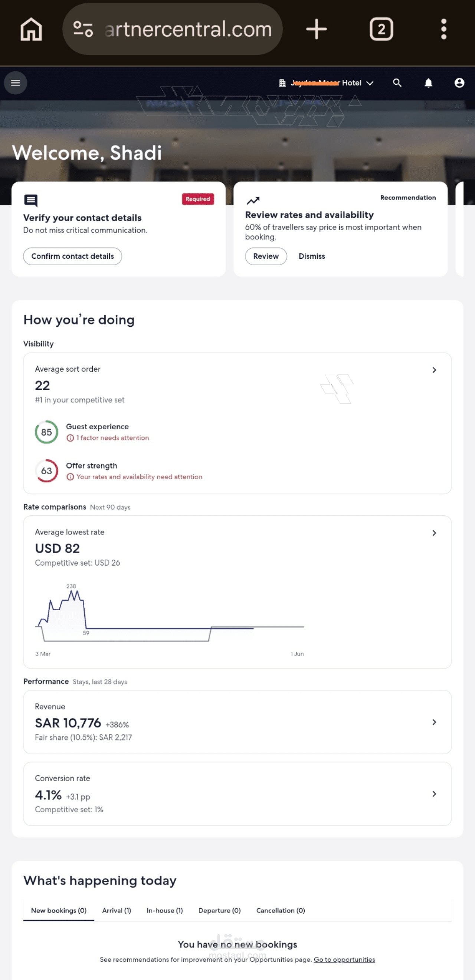
Task: Click Confirm contact details button
Action: click(72, 256)
